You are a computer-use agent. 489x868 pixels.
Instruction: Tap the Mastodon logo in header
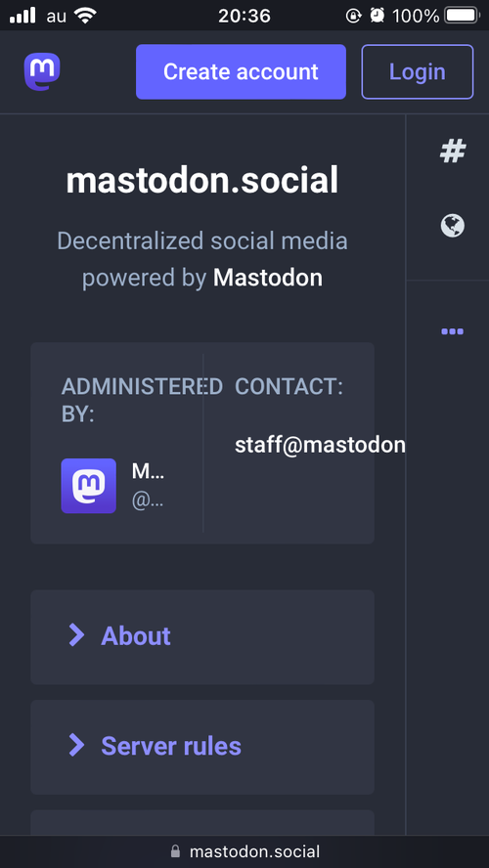42,71
